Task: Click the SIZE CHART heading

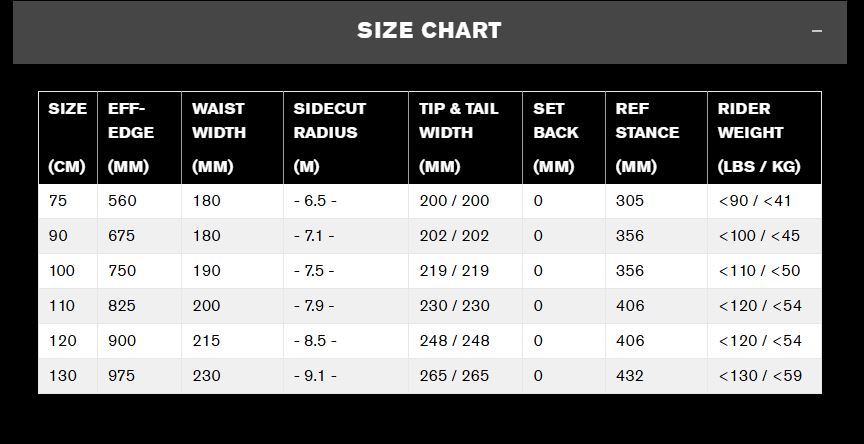Action: click(429, 31)
